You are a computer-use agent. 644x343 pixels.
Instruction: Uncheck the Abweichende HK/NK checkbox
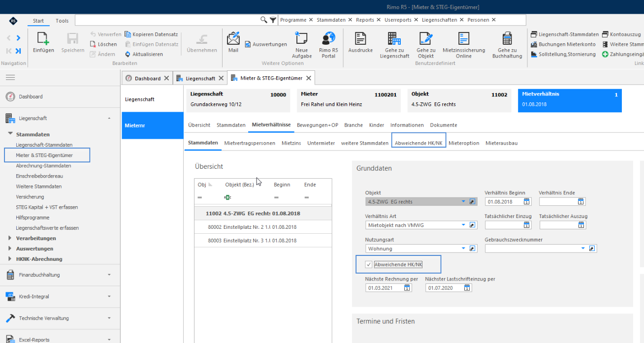369,265
